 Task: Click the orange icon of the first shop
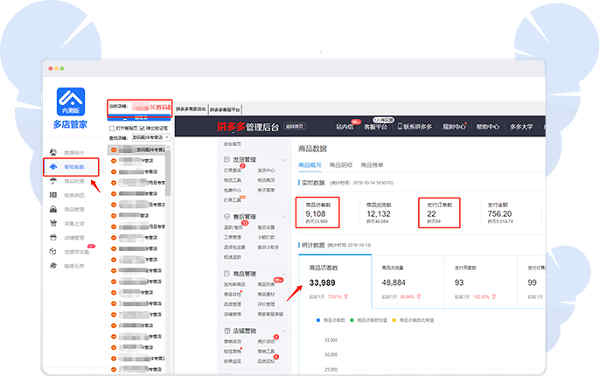coord(114,150)
